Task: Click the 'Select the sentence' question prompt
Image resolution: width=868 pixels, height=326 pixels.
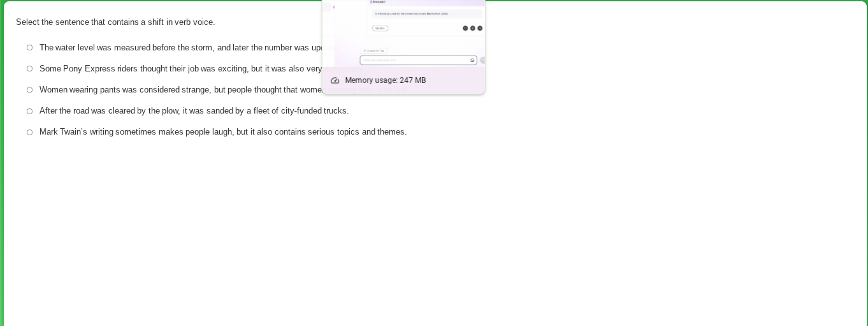Action: 115,22
